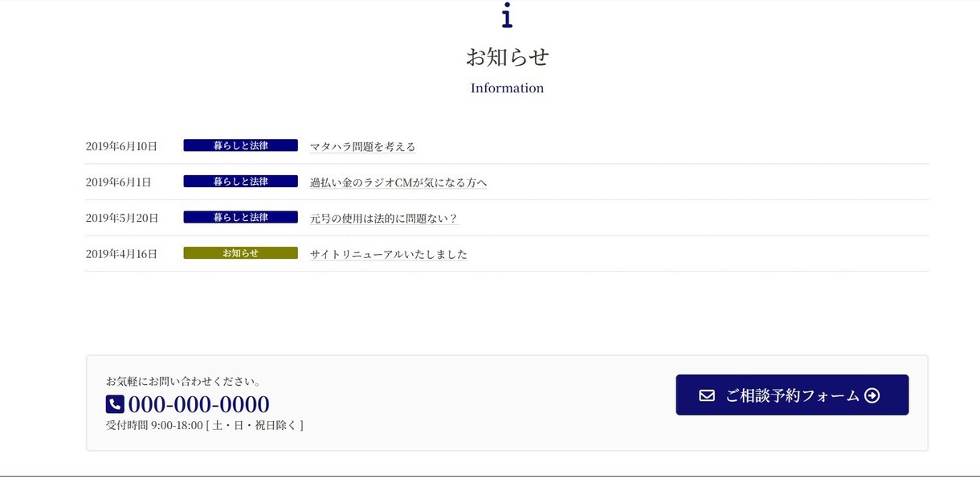Select the olive お知らせ category tag
980x479 pixels.
point(241,253)
